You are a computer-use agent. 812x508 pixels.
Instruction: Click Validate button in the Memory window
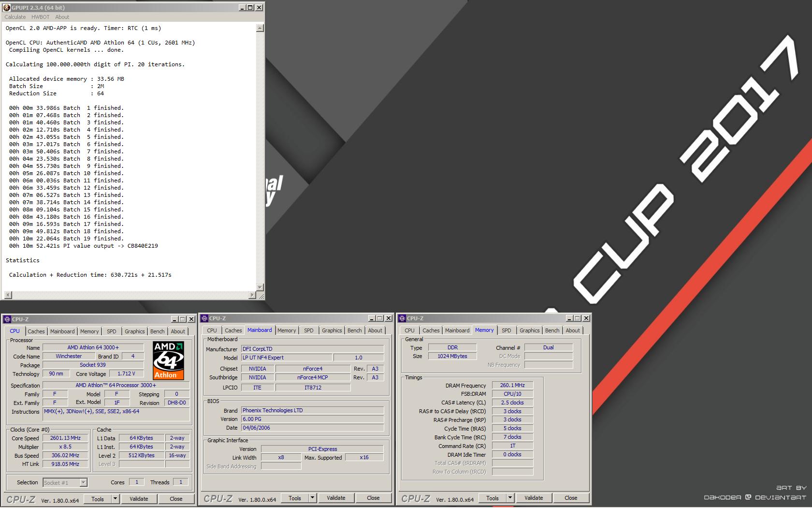click(534, 498)
